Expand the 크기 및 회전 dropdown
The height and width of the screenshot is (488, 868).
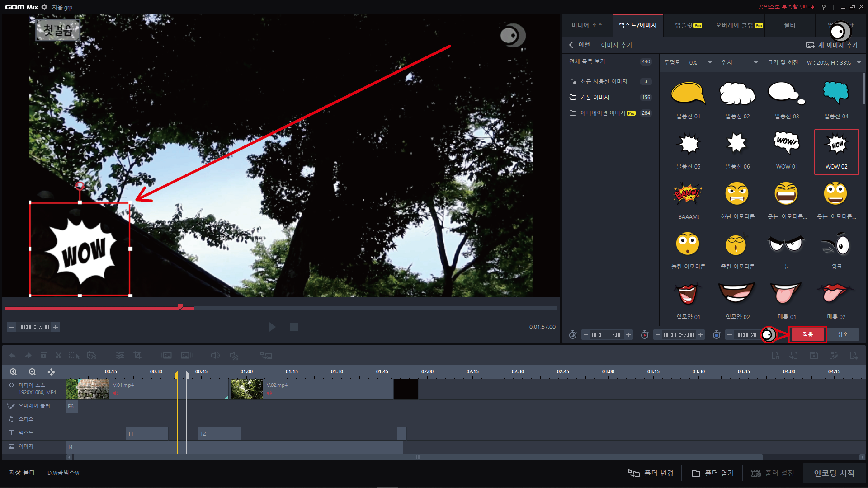[859, 63]
